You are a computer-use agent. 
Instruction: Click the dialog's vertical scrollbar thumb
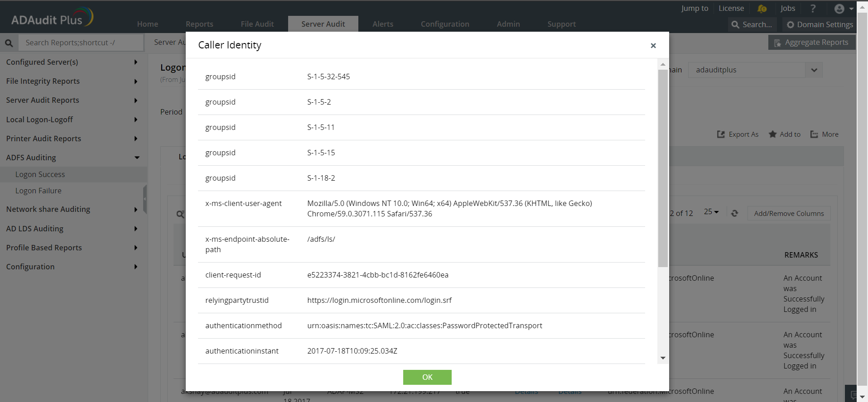663,167
